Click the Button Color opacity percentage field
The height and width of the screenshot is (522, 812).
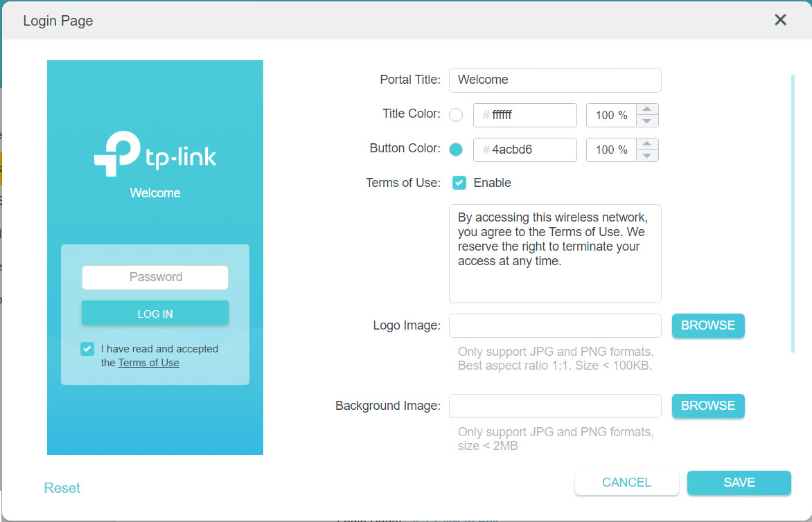[611, 150]
